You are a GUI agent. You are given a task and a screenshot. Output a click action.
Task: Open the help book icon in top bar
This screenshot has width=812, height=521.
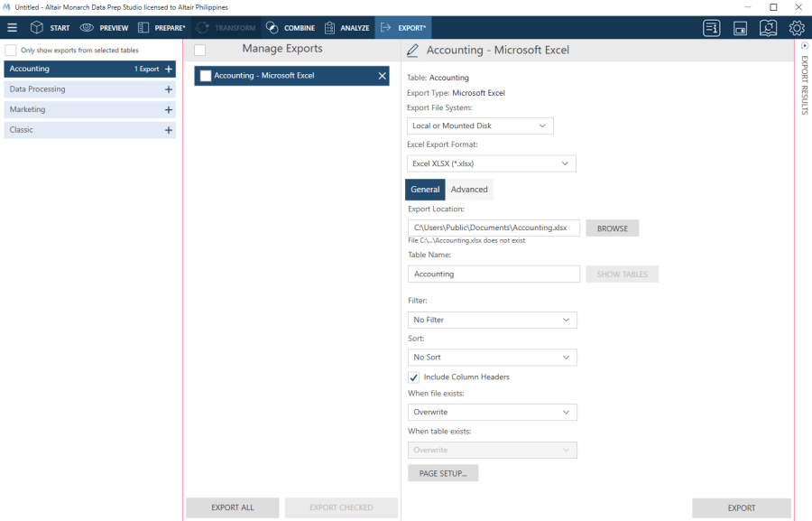tap(768, 28)
